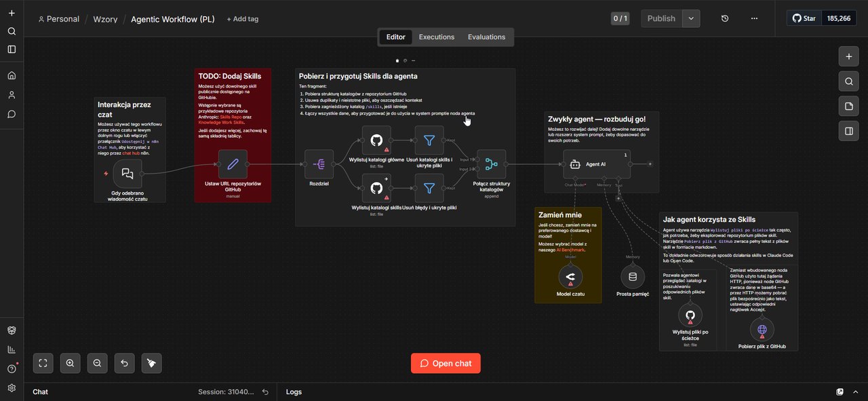This screenshot has height=401, width=868.
Task: Open chat bubble icon in left sidebar
Action: 12,114
